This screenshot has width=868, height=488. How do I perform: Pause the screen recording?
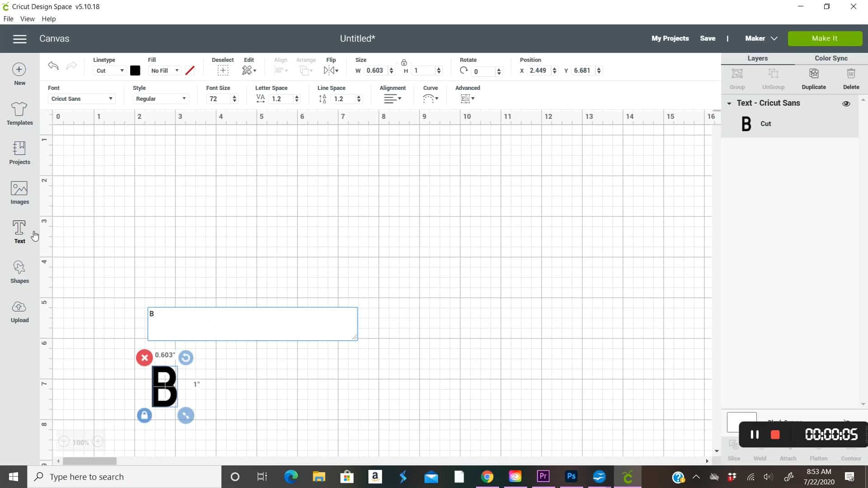click(x=755, y=435)
